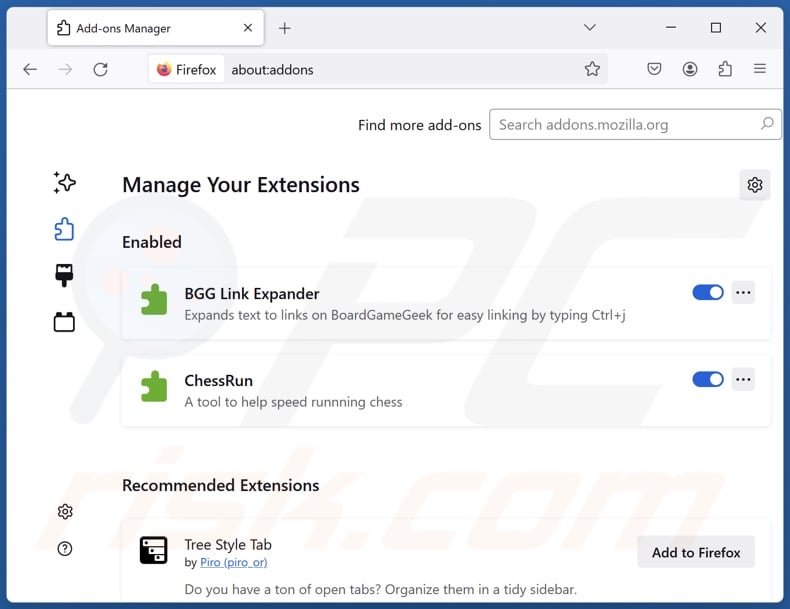
Task: Toggle off the ChessRun extension
Action: click(x=708, y=379)
